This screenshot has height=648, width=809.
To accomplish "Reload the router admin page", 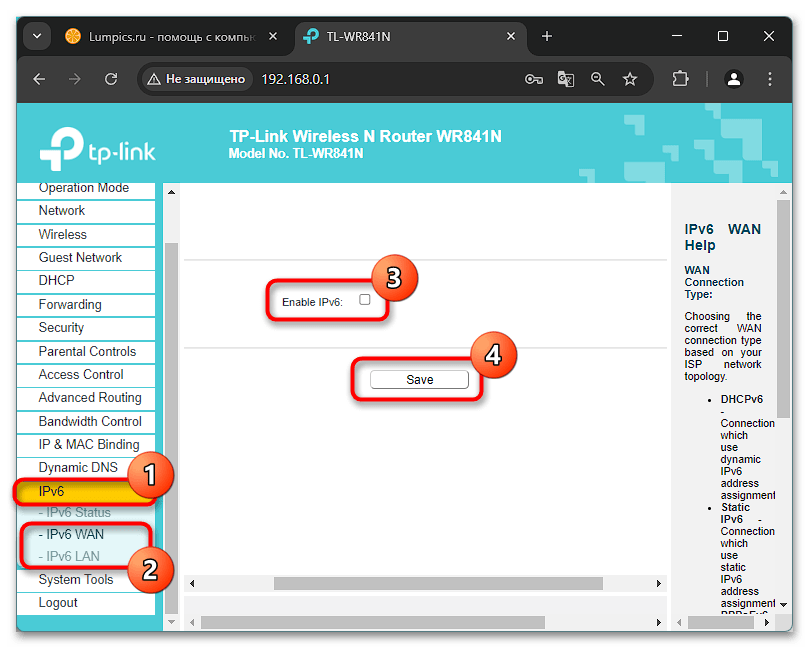I will click(111, 79).
